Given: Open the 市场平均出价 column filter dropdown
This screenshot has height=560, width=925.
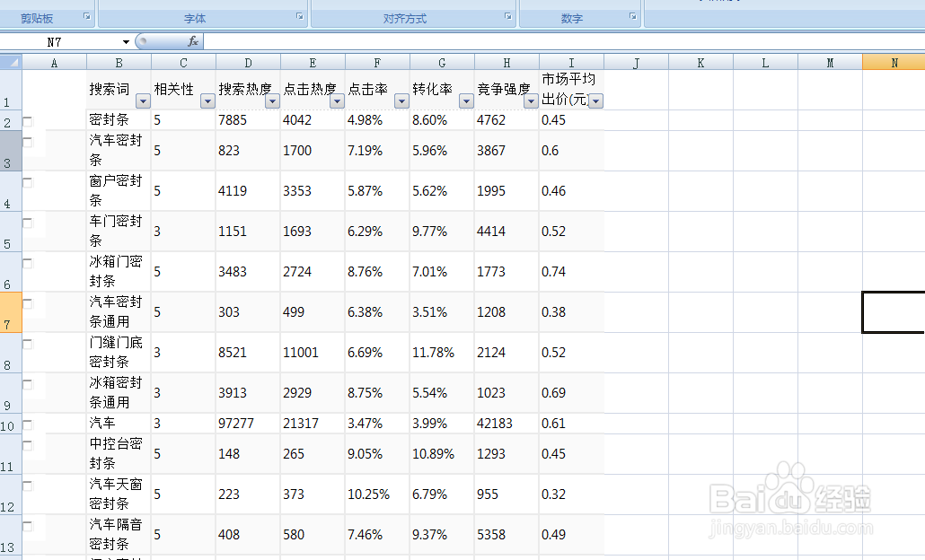Looking at the screenshot, I should coord(595,101).
